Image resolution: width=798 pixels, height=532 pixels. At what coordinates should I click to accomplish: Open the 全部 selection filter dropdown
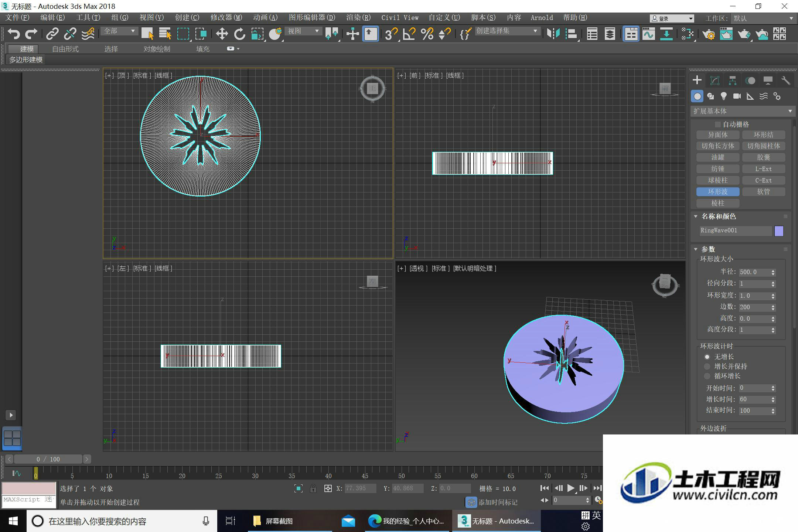pos(119,31)
